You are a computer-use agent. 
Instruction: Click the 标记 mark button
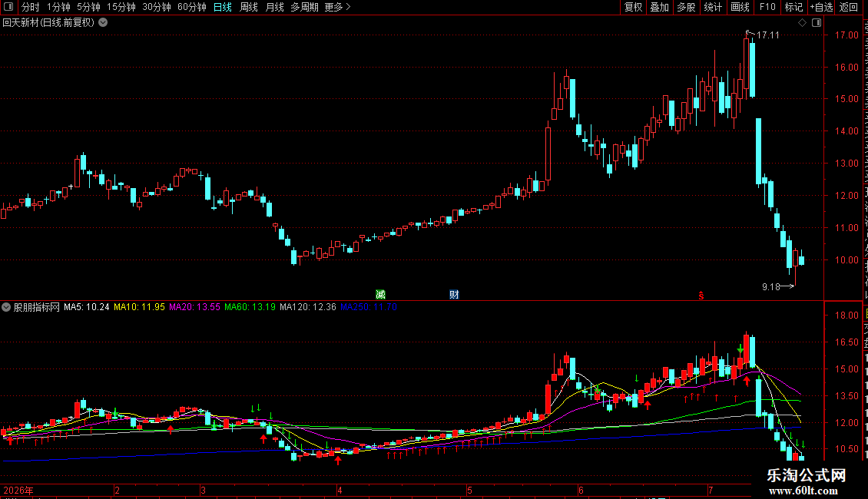[793, 7]
